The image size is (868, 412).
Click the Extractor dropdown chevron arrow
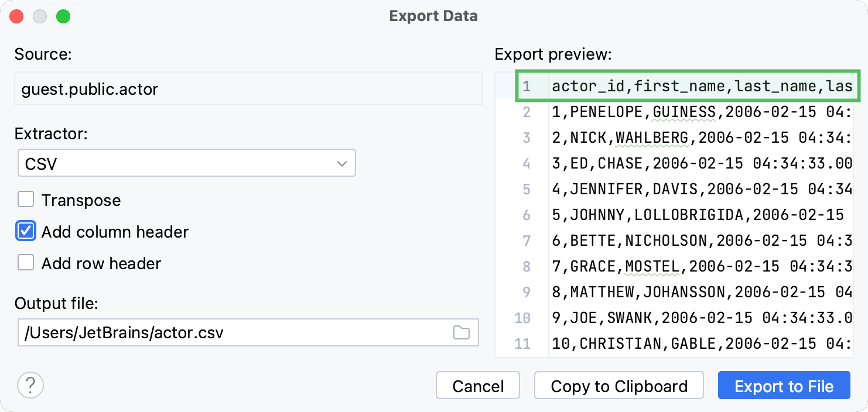click(x=343, y=163)
